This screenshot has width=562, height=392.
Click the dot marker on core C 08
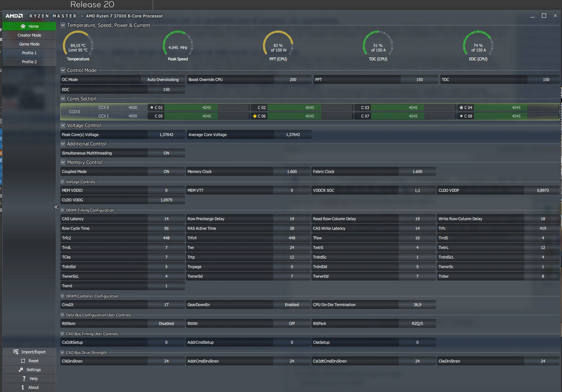click(461, 116)
